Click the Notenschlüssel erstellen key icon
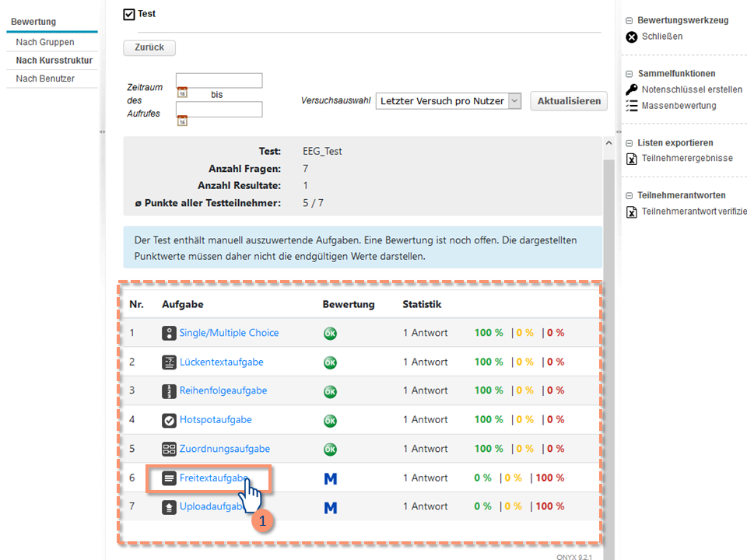This screenshot has height=560, width=747. [x=632, y=89]
